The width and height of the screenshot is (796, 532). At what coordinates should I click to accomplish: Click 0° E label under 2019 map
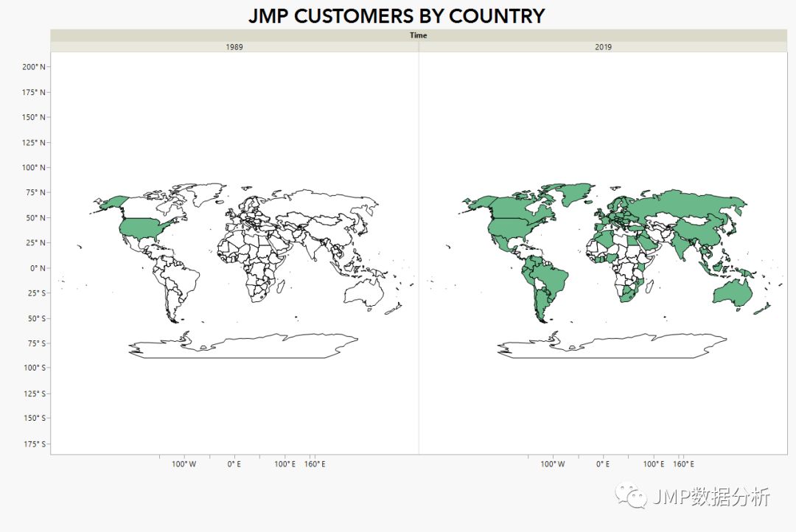603,464
